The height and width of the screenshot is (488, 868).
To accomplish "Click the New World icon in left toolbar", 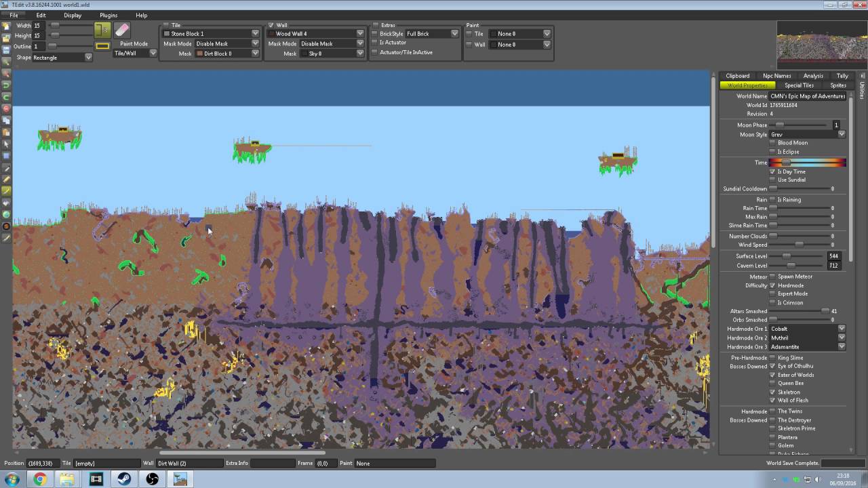I will click(x=6, y=26).
